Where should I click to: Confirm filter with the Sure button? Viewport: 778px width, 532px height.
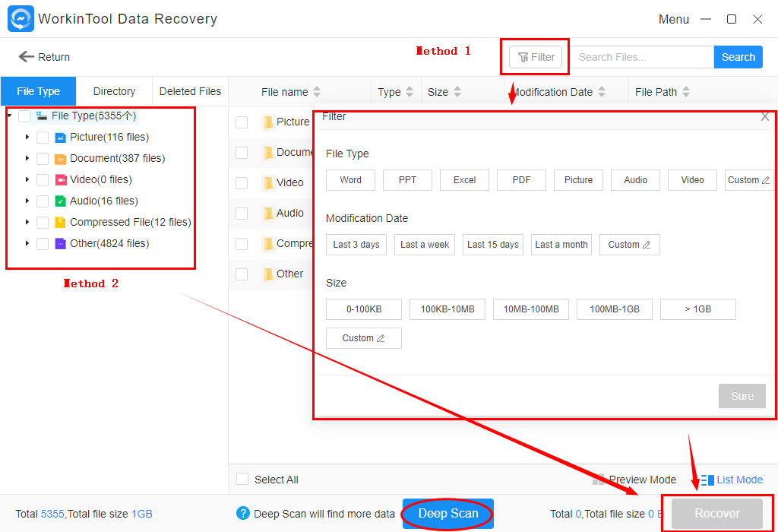(742, 396)
